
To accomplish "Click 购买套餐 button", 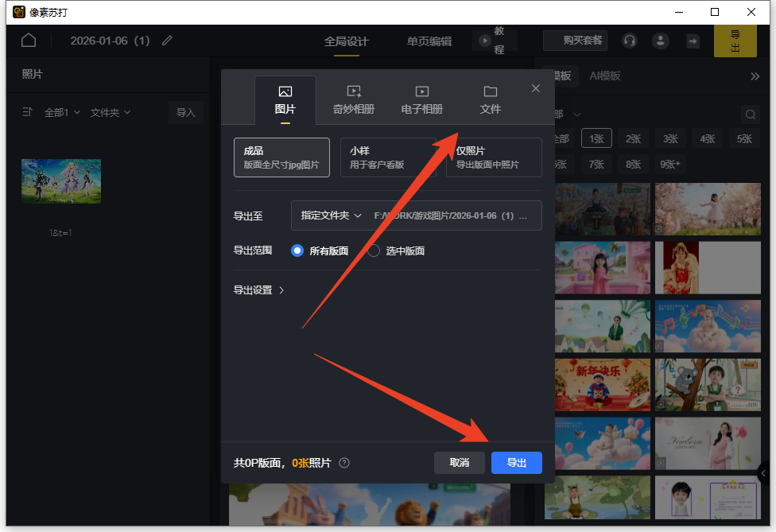I will [x=575, y=40].
